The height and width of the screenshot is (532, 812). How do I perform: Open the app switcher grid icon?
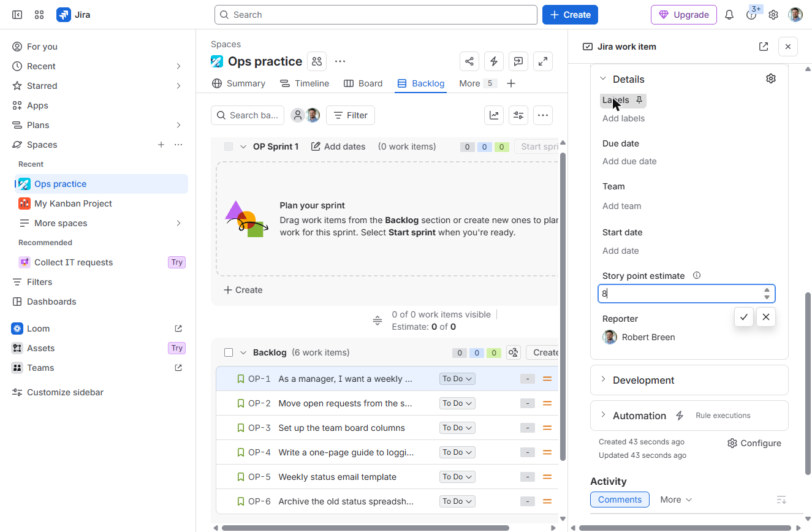tap(39, 15)
